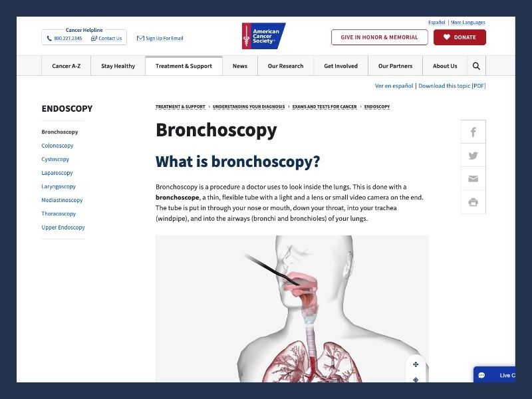This screenshot has height=399, width=532.
Task: Open Colonoscopy in the Endoscopy sidebar
Action: [57, 146]
